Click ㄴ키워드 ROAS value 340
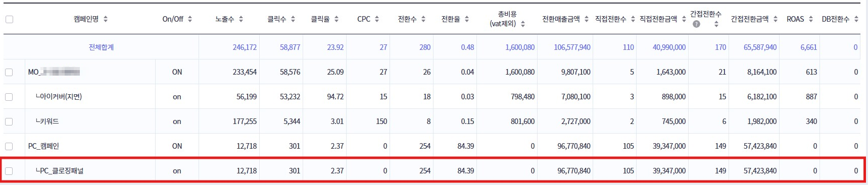Image resolution: width=868 pixels, height=185 pixels. pyautogui.click(x=811, y=121)
